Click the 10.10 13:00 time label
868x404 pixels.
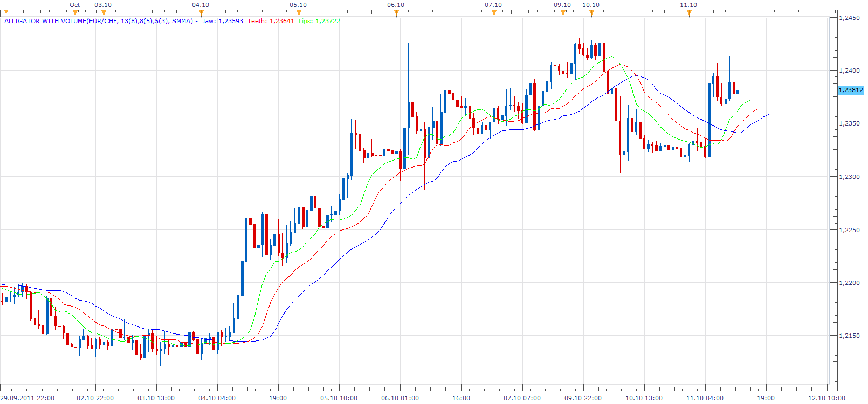(x=644, y=398)
